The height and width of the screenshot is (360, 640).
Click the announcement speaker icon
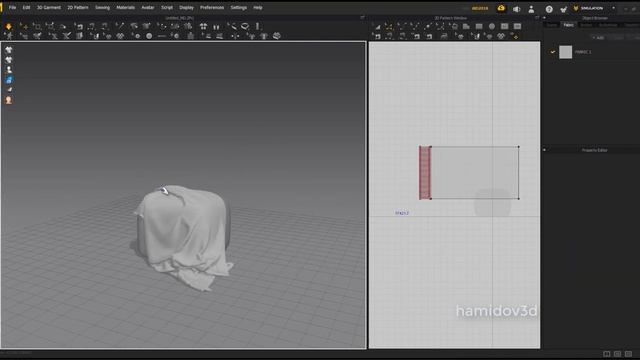tap(517, 9)
